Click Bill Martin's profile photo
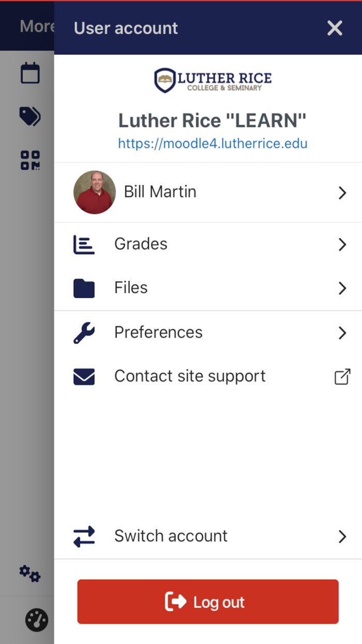 point(95,193)
